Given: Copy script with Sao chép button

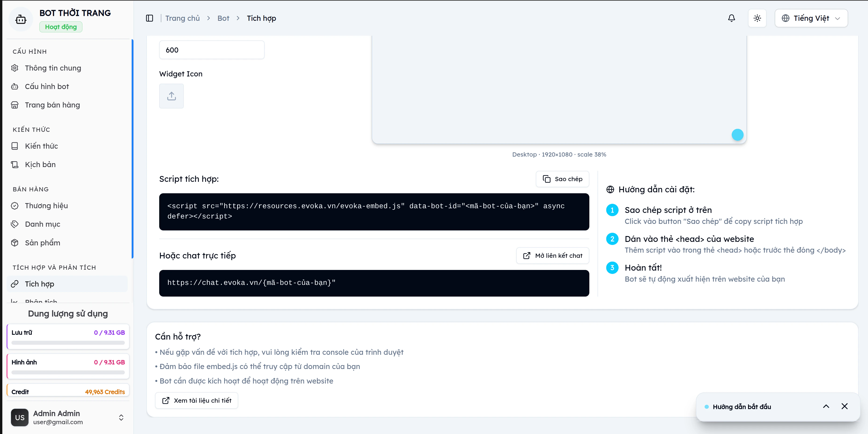Looking at the screenshot, I should pos(562,179).
